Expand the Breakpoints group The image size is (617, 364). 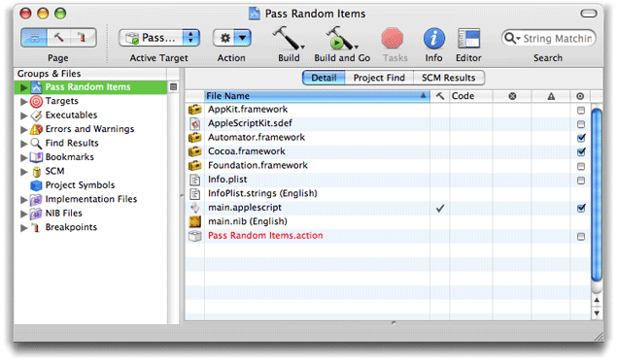23,228
